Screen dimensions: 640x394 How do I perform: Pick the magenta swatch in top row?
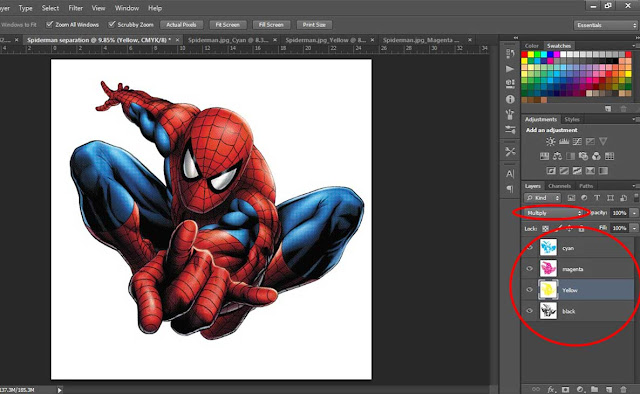pos(557,54)
